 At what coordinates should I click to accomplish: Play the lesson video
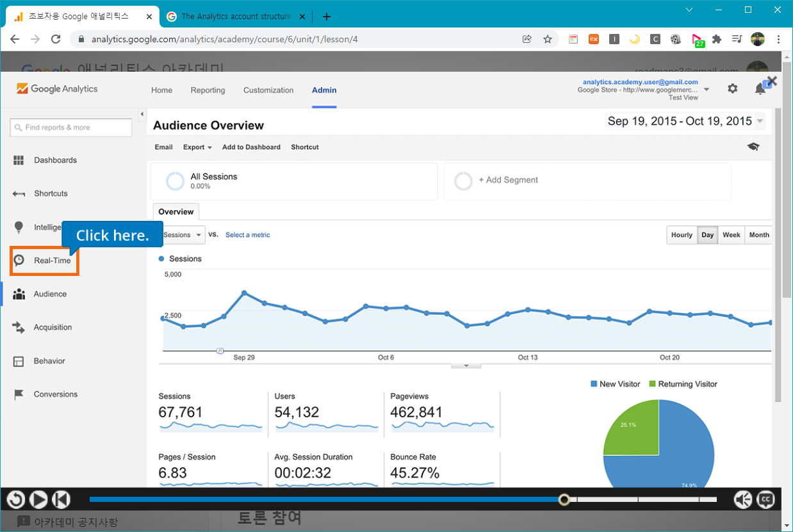pyautogui.click(x=38, y=499)
